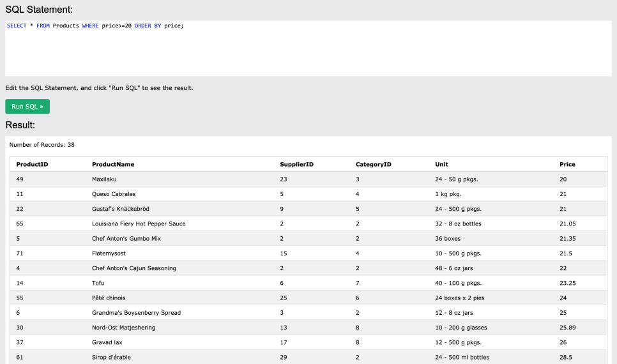Click the SupplierID column header
Viewport: 617px width, 364px height.
click(x=297, y=165)
